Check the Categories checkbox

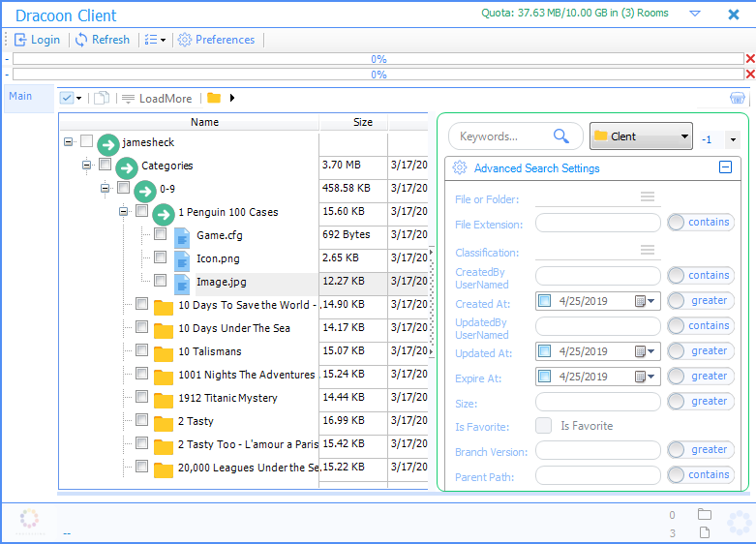coord(106,164)
